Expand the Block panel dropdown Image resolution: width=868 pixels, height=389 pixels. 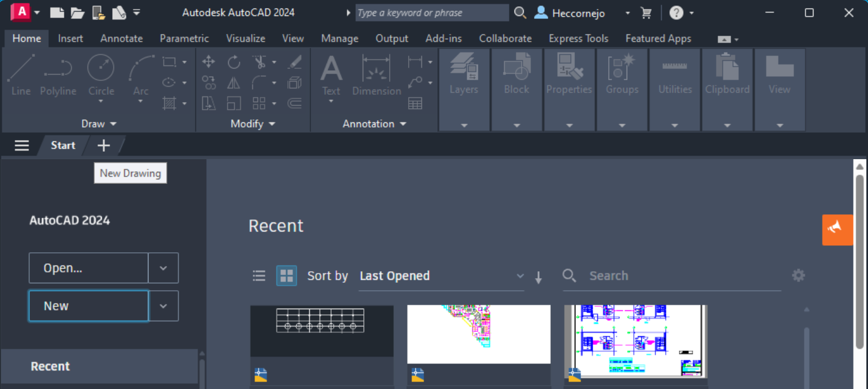(517, 125)
